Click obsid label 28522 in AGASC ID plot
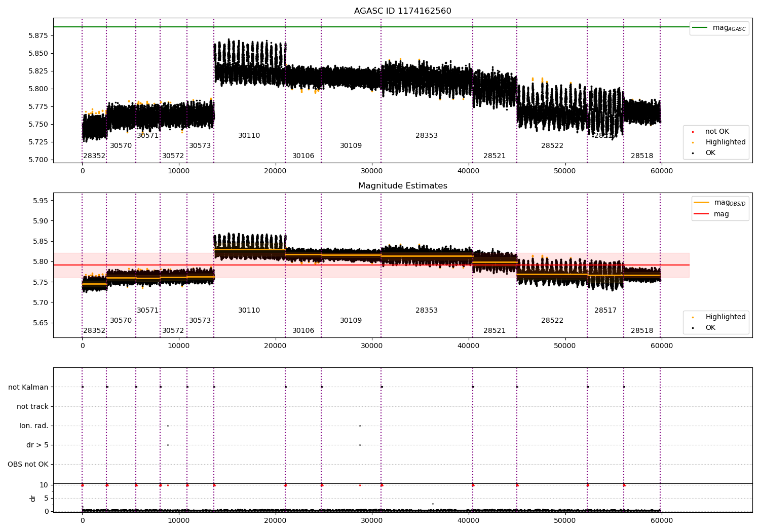 [x=552, y=146]
